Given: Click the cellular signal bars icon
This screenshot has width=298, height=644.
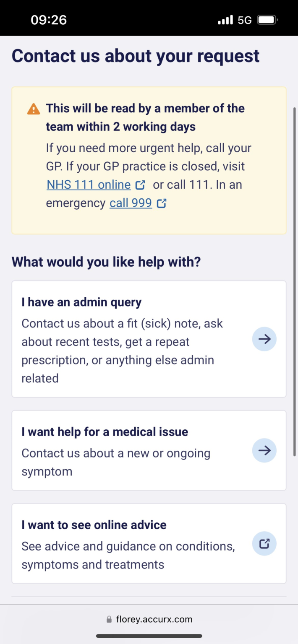Looking at the screenshot, I should coord(225,19).
